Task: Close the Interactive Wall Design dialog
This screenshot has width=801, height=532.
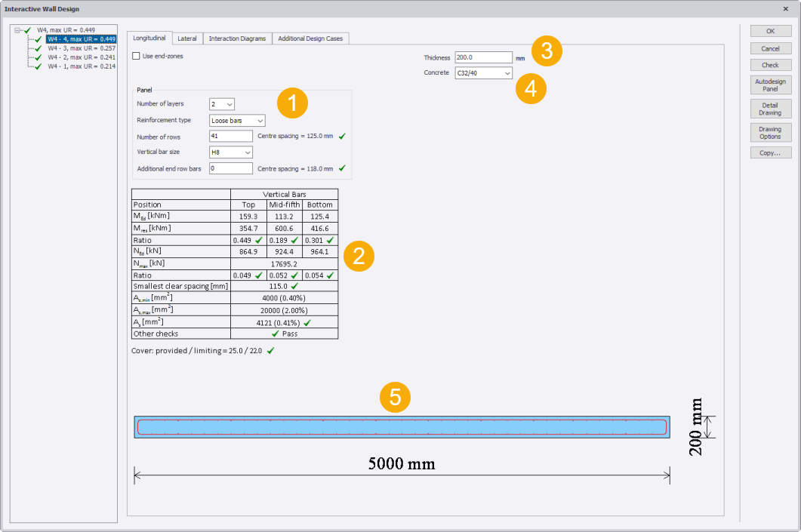Action: [x=786, y=8]
